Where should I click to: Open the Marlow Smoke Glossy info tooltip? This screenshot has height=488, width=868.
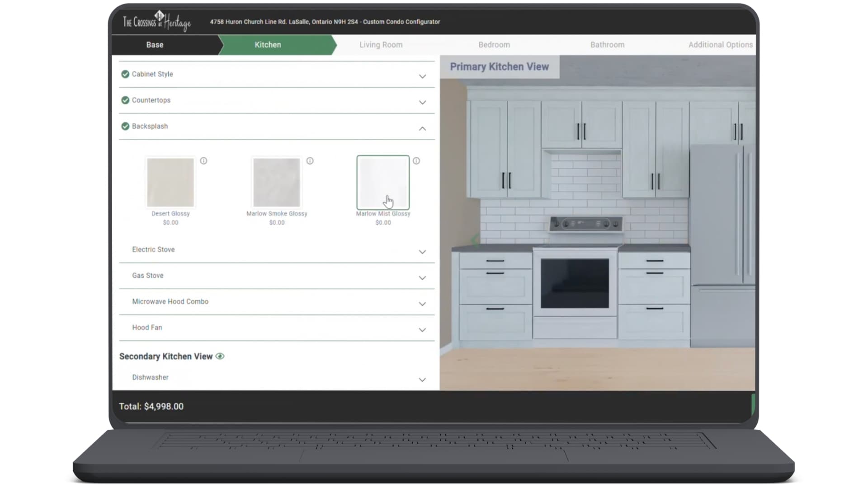pos(310,160)
